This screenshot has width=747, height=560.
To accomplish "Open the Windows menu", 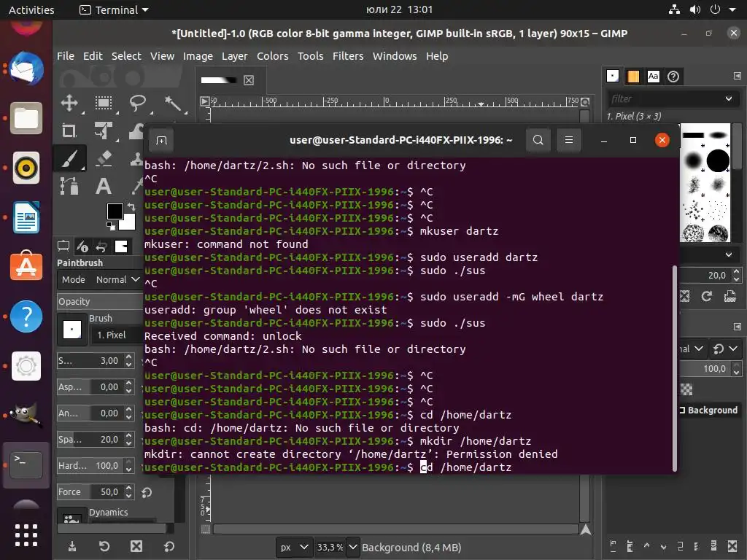I will click(395, 56).
